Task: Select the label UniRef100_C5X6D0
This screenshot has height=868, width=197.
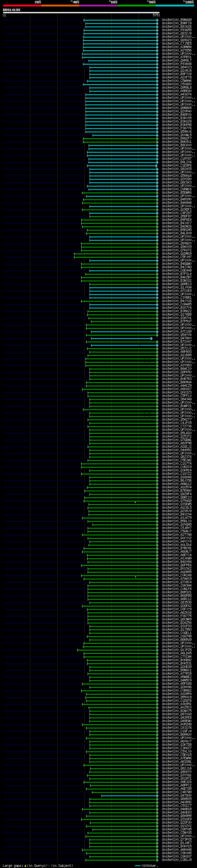Action: tap(176, 84)
